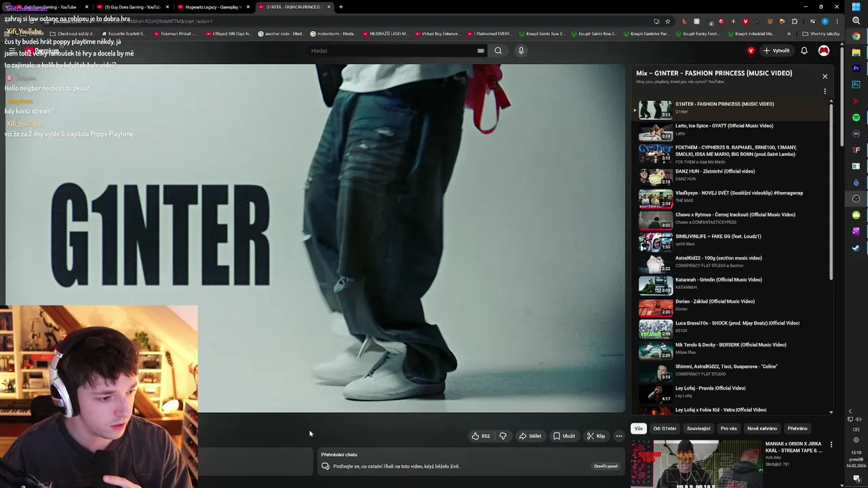Open the Mix playlist options menu

[825, 91]
